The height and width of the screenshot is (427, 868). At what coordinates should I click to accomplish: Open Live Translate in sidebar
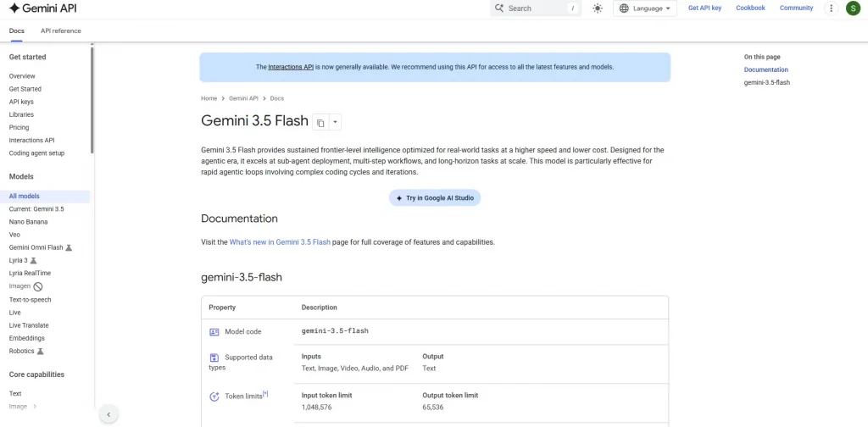(x=29, y=325)
